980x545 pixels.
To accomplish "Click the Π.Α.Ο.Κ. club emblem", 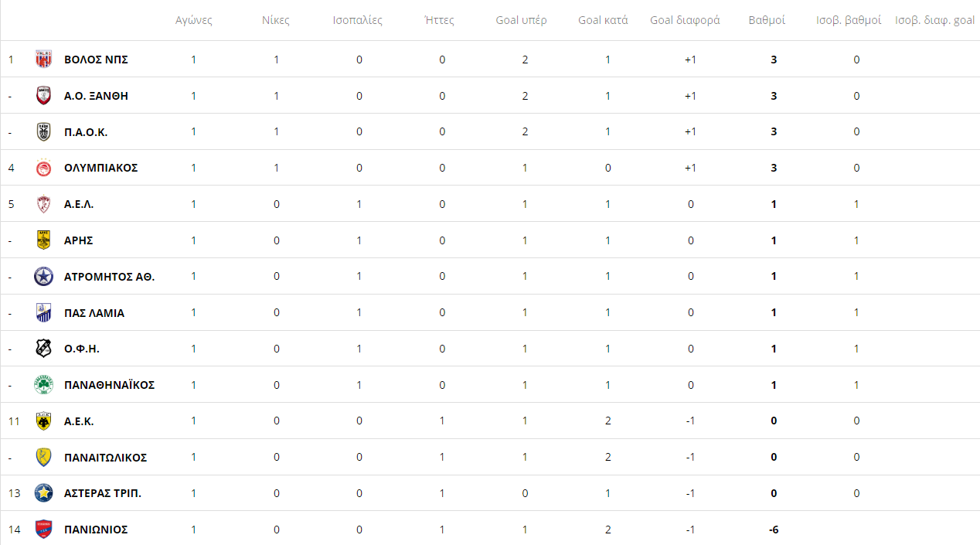I will 44,132.
